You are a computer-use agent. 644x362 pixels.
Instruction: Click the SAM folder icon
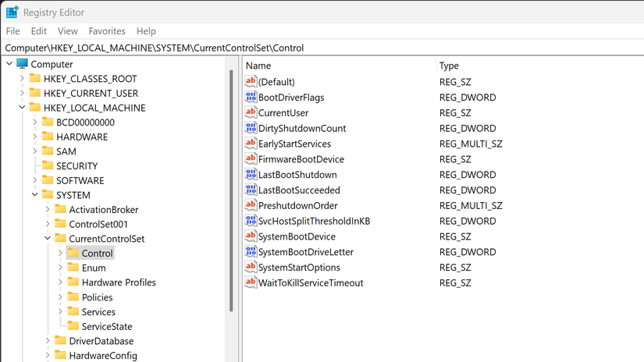point(48,151)
